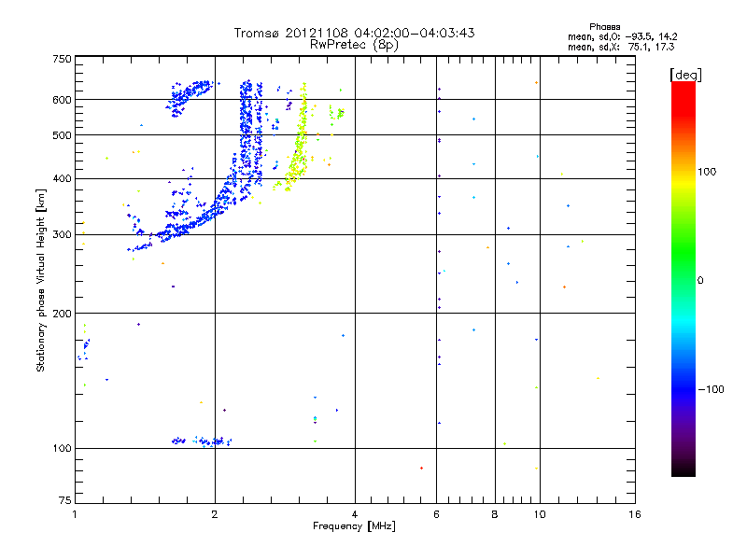747x560 pixels.
Task: Click the x-axis tick label '10'
Action: [x=540, y=514]
